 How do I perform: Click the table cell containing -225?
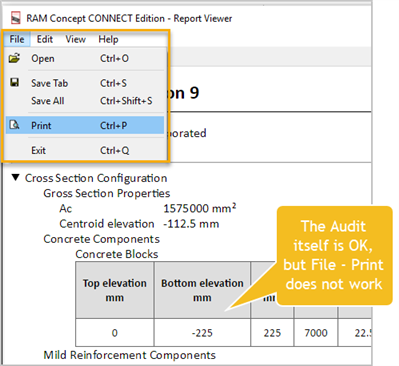pos(202,332)
